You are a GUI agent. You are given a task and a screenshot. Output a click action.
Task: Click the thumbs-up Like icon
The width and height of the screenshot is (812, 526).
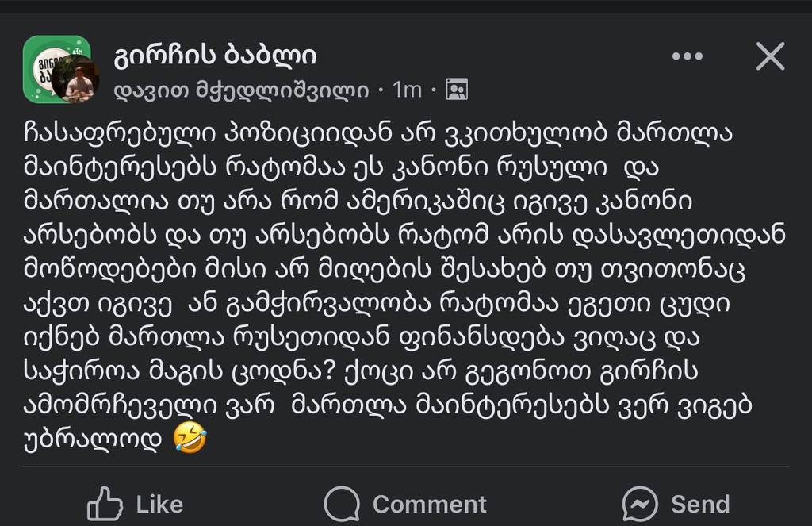click(x=105, y=504)
